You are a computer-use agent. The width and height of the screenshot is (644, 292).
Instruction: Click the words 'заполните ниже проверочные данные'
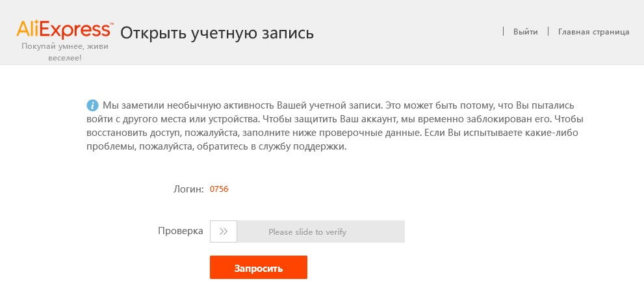(x=331, y=133)
